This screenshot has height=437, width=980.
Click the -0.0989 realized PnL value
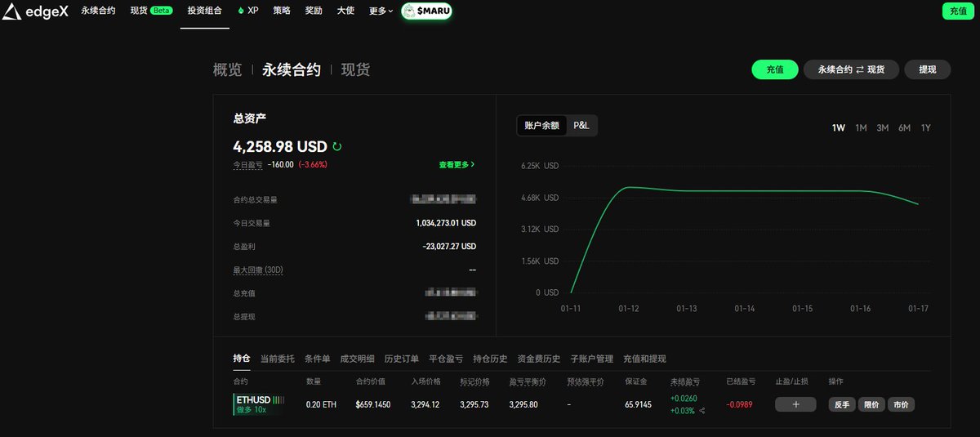tap(739, 404)
